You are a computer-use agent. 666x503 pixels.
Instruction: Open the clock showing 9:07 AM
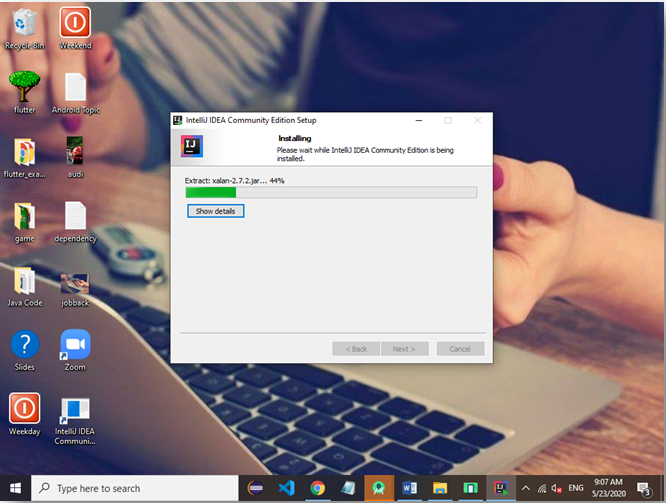[609, 488]
